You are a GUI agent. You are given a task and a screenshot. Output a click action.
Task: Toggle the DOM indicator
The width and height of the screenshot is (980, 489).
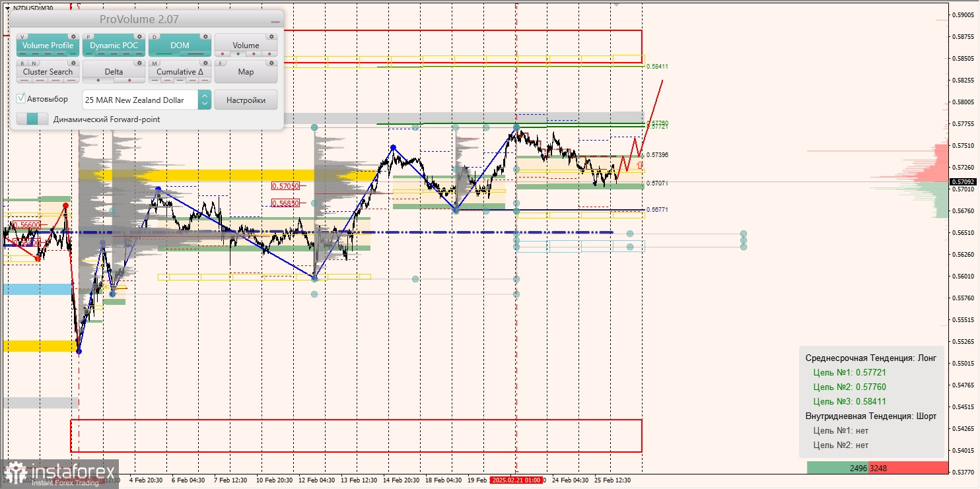click(180, 46)
